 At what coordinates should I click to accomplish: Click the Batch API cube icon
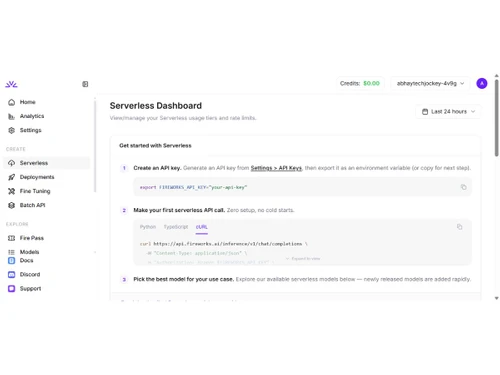coord(11,205)
